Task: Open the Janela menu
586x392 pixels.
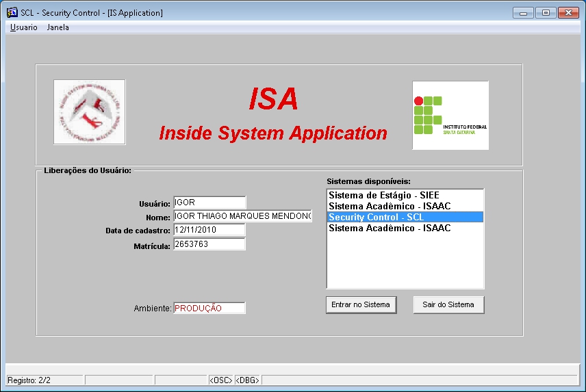Action: [58, 27]
